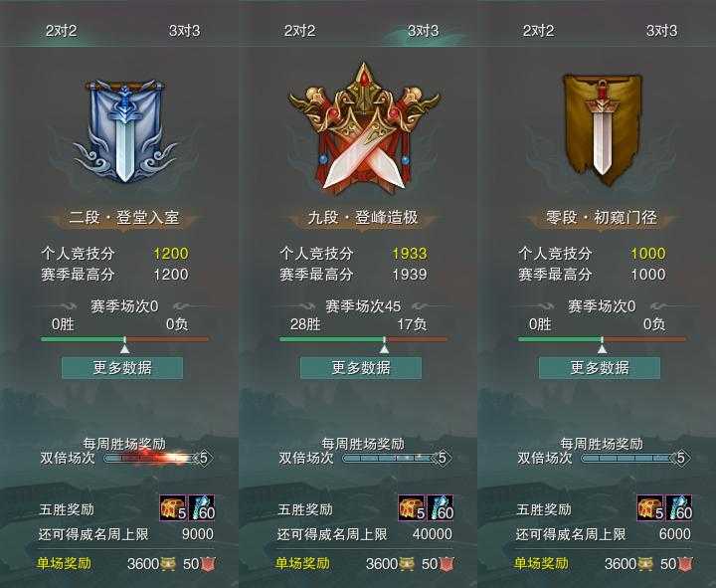Open 更多数据 in the 九段 panel
The height and width of the screenshot is (588, 716).
[361, 368]
